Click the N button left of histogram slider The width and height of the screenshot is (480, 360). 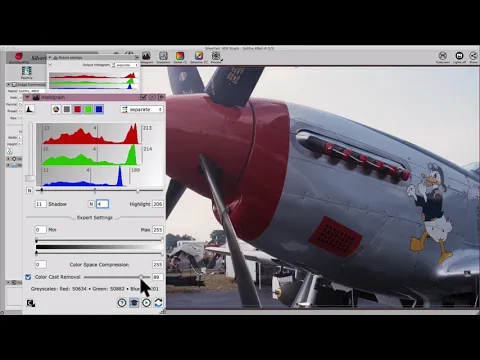pyautogui.click(x=29, y=191)
